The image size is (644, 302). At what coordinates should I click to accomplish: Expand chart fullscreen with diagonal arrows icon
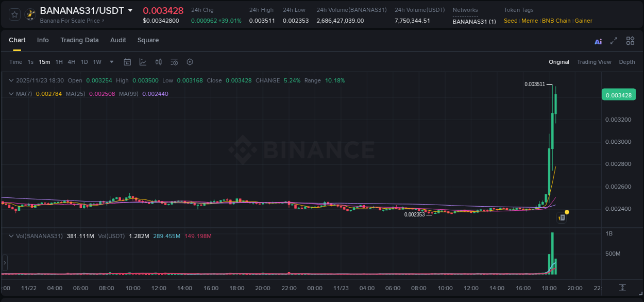(613, 41)
